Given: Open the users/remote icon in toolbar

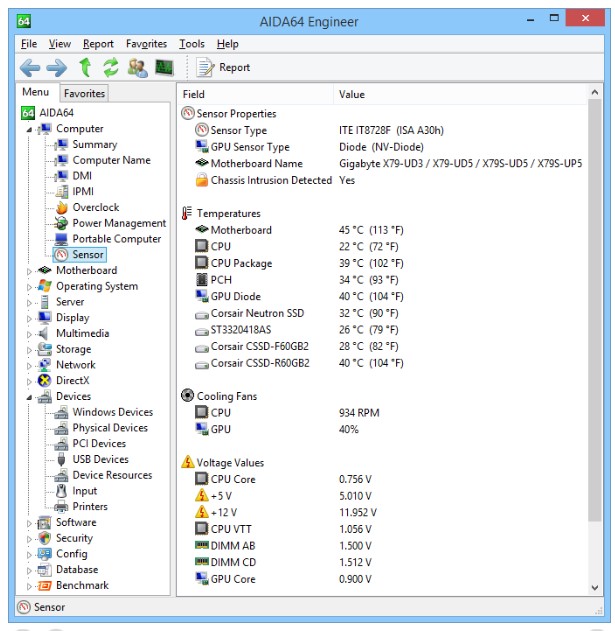Looking at the screenshot, I should click(137, 68).
